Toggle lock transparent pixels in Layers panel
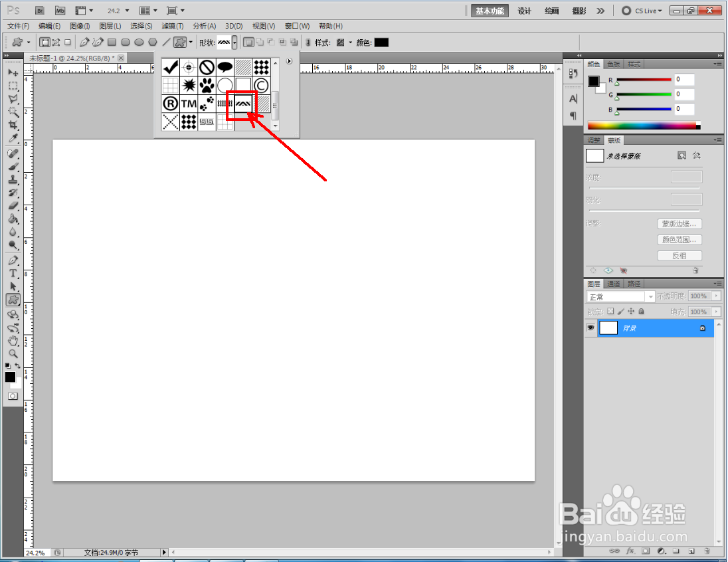Image resolution: width=728 pixels, height=562 pixels. [x=610, y=311]
